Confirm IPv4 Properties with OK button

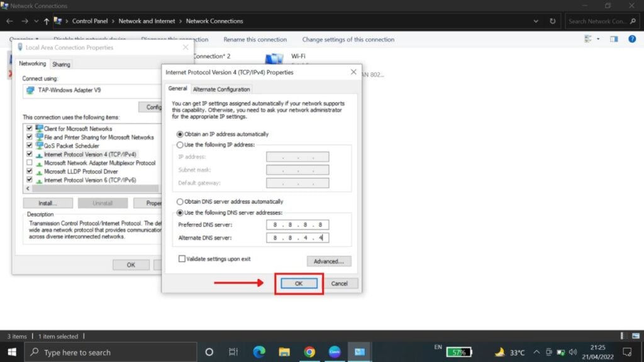pos(299,283)
